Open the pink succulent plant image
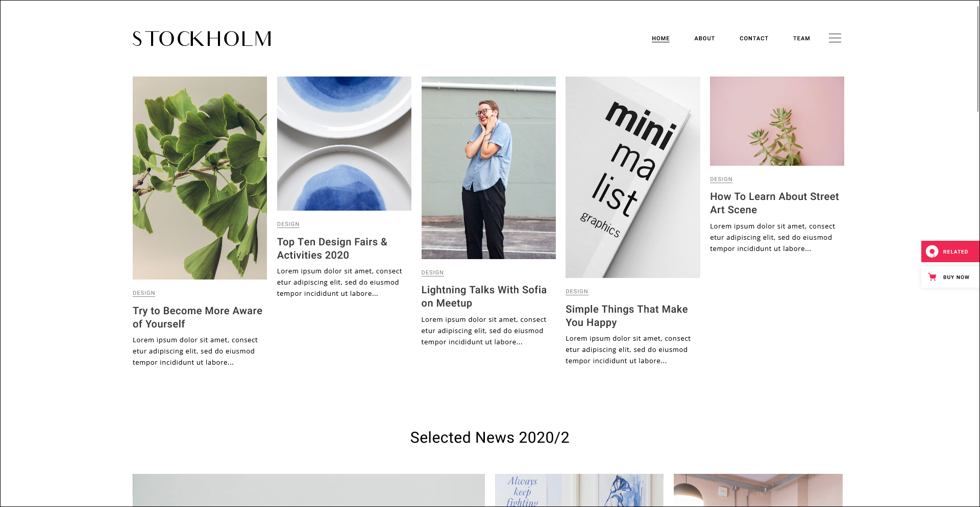This screenshot has width=980, height=507. [x=777, y=121]
